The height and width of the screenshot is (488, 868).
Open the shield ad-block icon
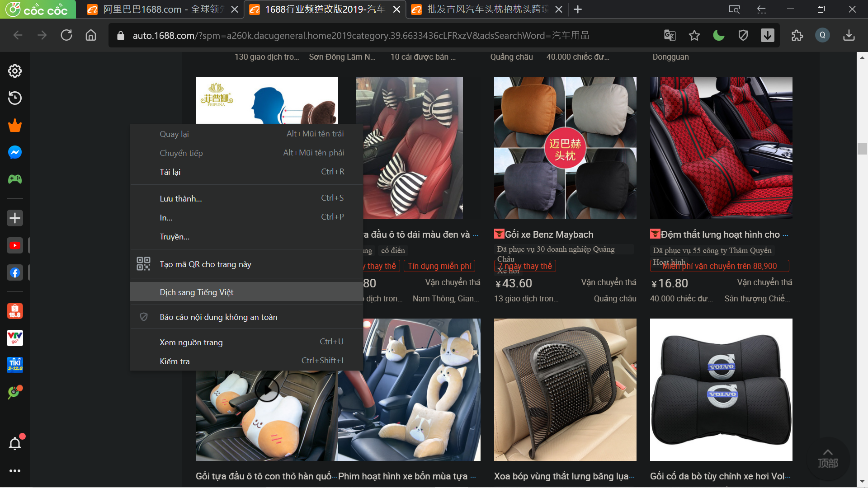743,35
